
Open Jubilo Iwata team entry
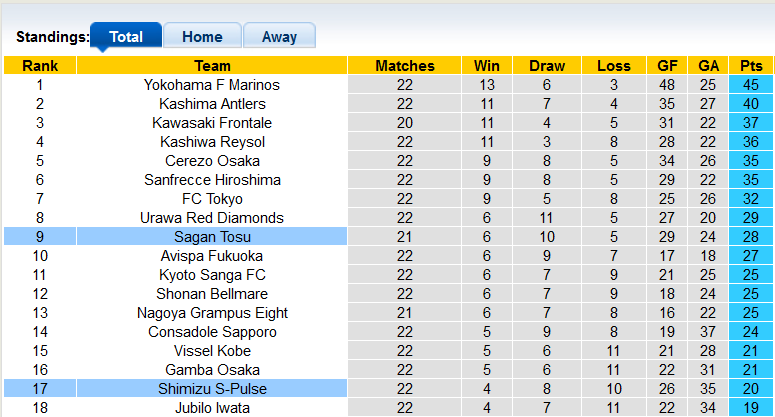[x=212, y=408]
